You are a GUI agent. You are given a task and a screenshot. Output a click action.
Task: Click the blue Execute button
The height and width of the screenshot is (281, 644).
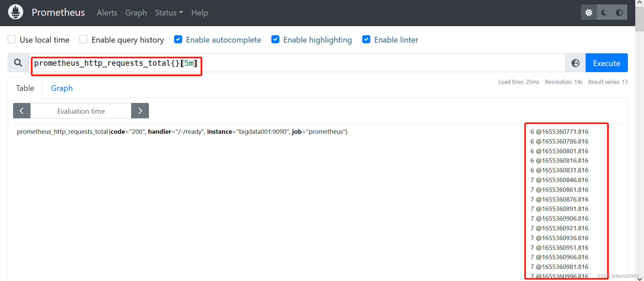606,63
